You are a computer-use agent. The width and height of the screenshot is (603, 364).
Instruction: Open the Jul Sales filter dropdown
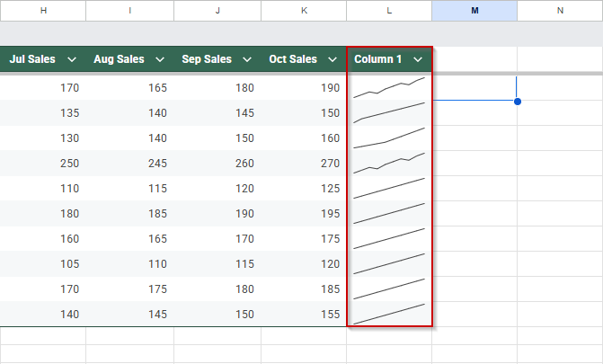(72, 59)
